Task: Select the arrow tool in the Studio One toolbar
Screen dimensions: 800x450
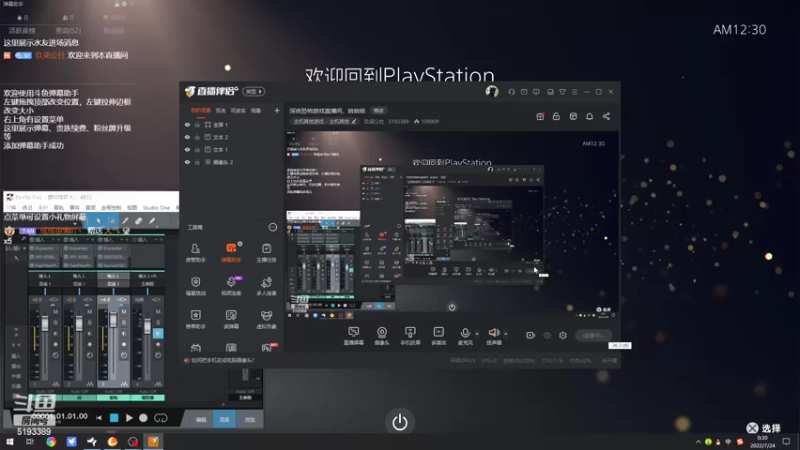Action: point(98,221)
